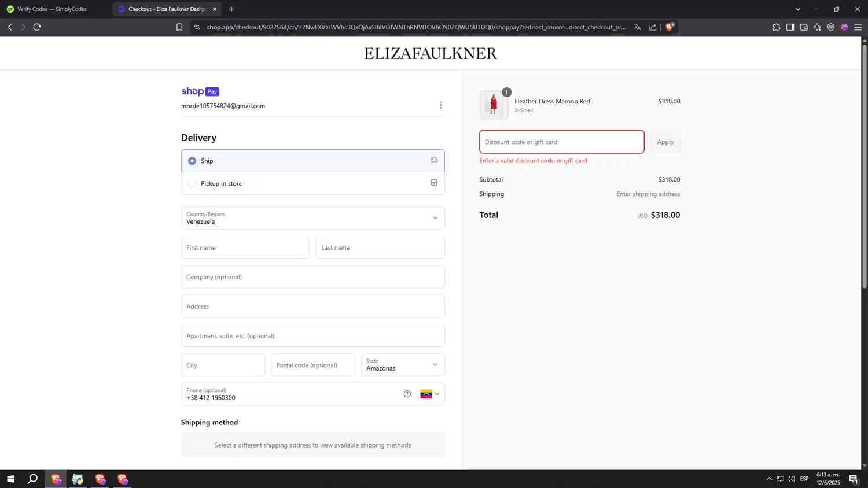This screenshot has height=488, width=868.
Task: Click the First name field
Action: [245, 247]
